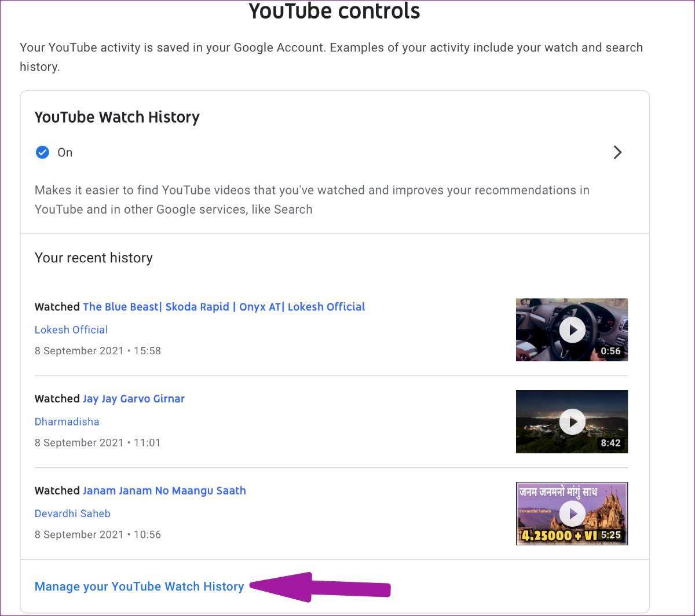Screen dimensions: 695x616
Task: Click the watch history description paragraph
Action: (x=312, y=200)
